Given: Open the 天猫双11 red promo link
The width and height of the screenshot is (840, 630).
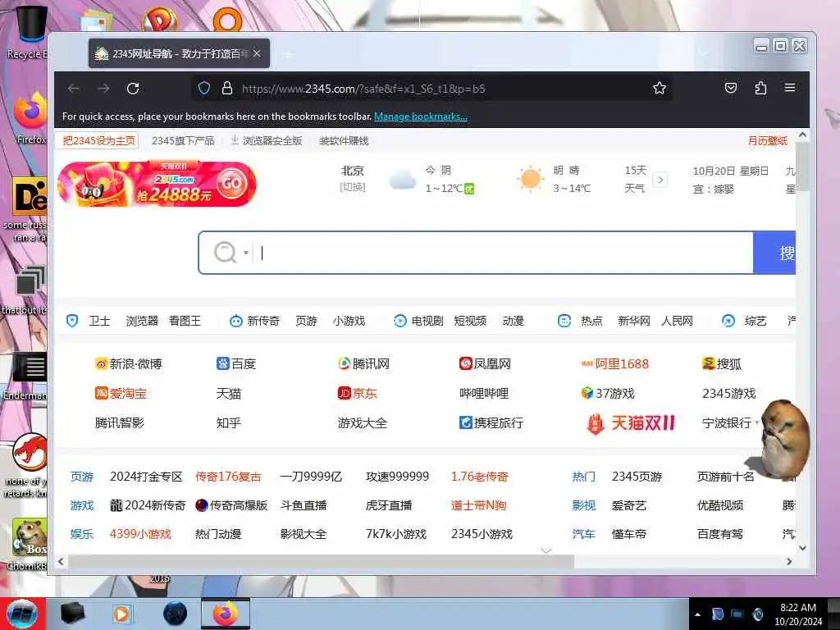Looking at the screenshot, I should (x=631, y=423).
